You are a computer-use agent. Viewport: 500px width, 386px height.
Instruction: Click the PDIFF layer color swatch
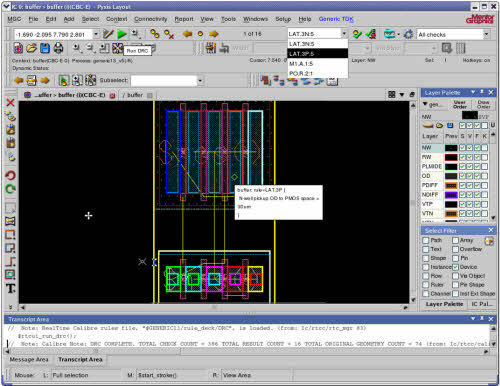tap(451, 185)
